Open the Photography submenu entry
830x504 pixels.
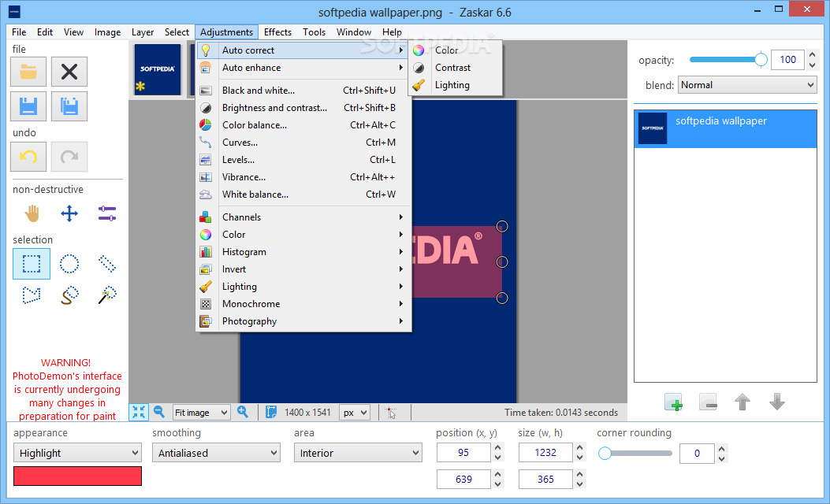point(302,321)
